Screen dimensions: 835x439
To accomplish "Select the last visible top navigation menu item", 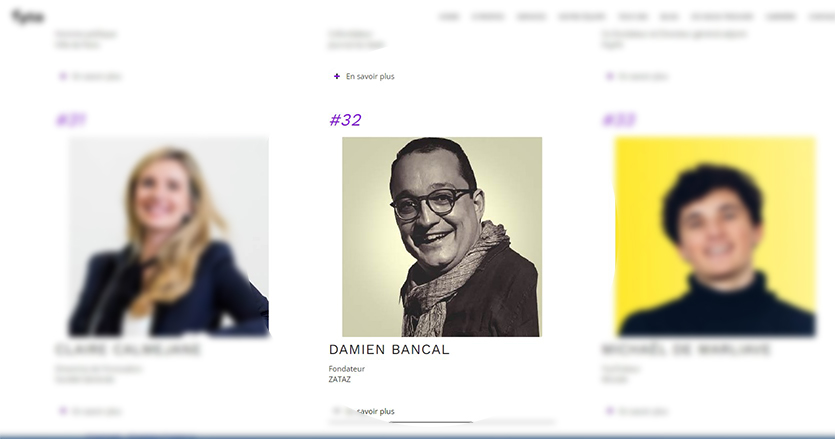I will click(x=822, y=17).
